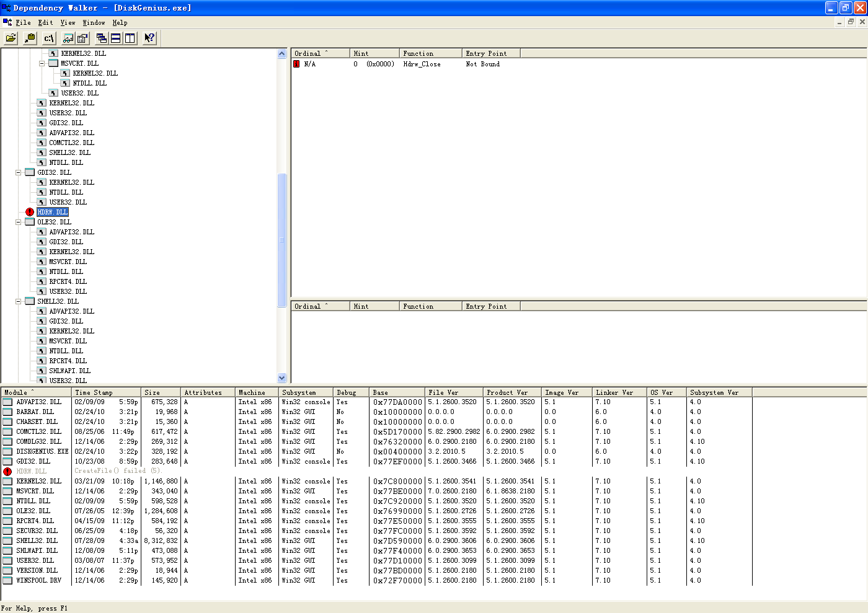Screen dimensions: 868x613
Task: Select the NTDLL.DLL row in module list
Action: [376, 501]
